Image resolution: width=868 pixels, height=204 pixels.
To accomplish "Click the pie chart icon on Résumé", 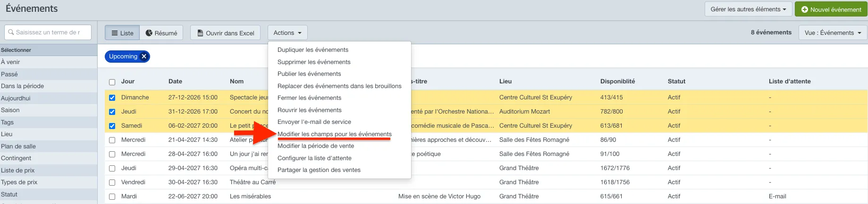I will point(149,33).
